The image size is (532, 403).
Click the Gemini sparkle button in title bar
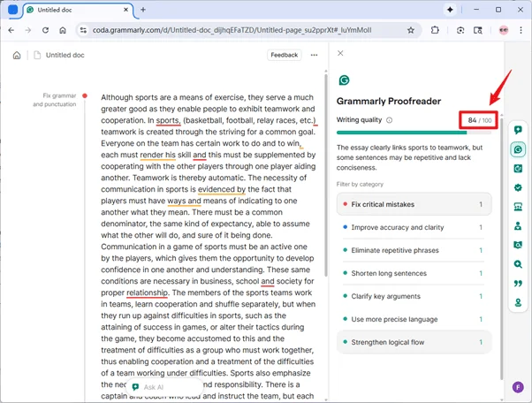coord(450,10)
